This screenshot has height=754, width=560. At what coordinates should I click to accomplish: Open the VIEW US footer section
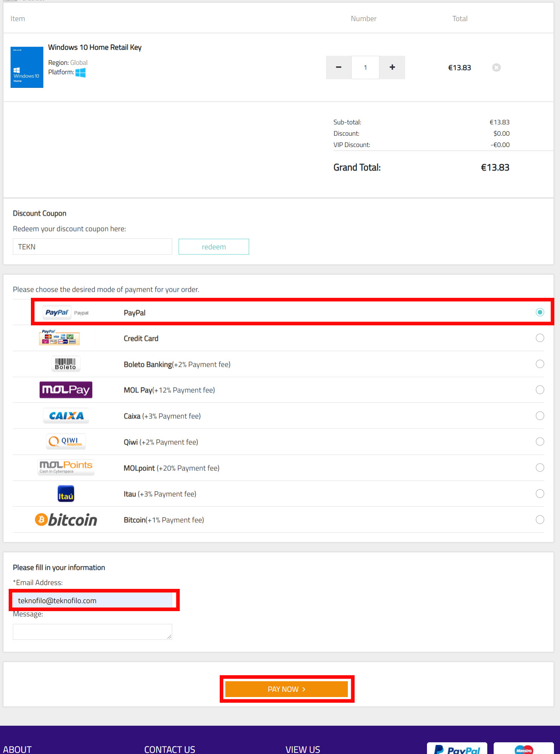pos(303,749)
